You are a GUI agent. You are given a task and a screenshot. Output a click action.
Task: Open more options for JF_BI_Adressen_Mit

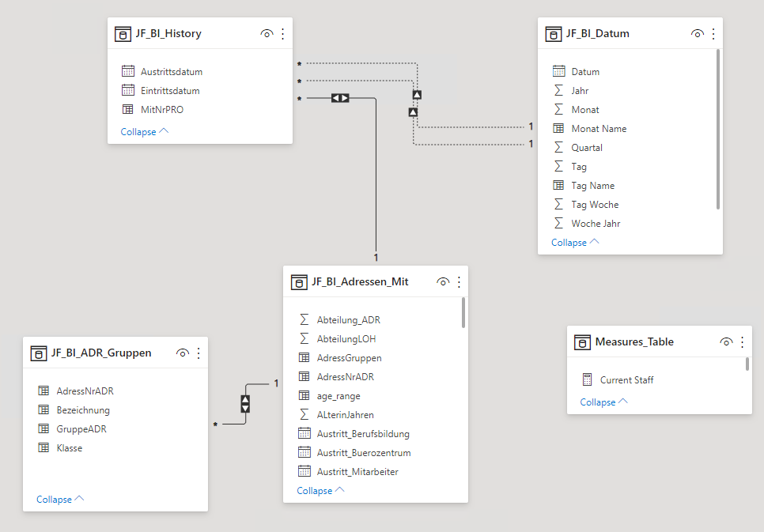click(459, 281)
